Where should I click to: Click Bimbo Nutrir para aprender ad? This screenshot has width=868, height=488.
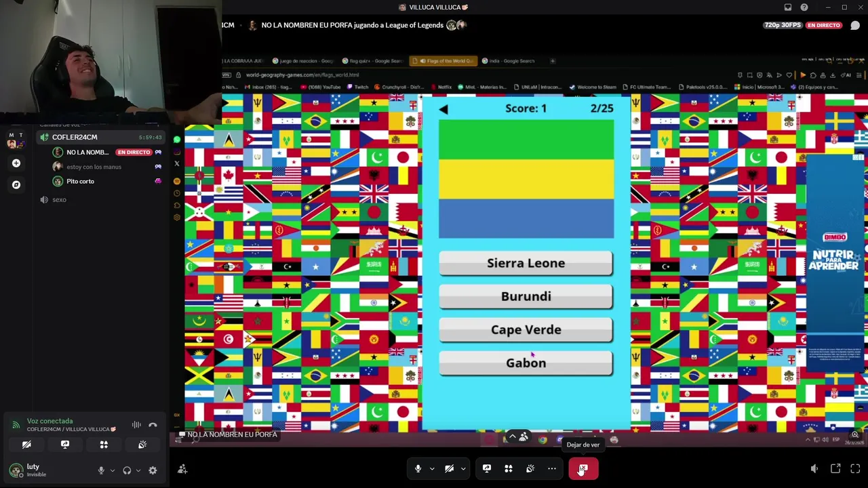pos(833,264)
